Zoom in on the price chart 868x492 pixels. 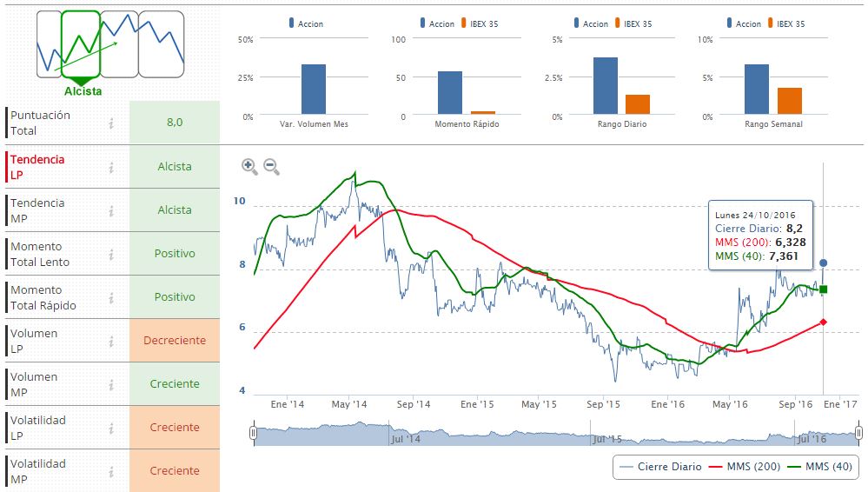pos(249,166)
